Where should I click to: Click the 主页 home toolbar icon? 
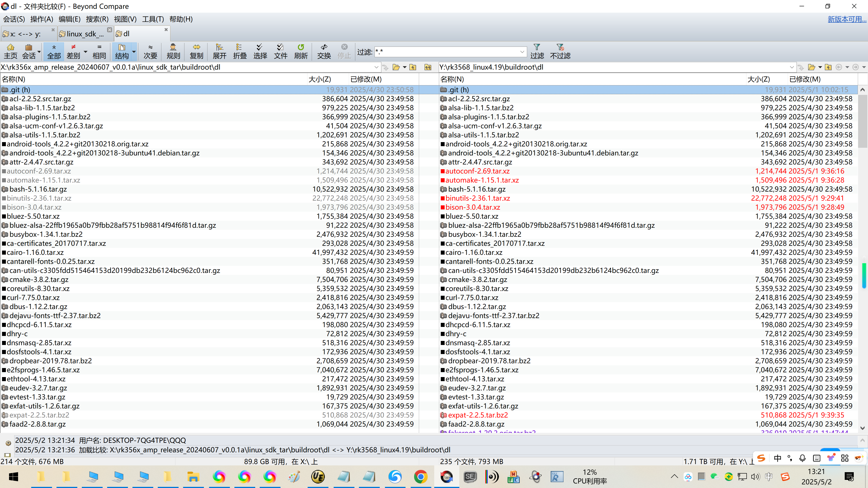tap(10, 51)
